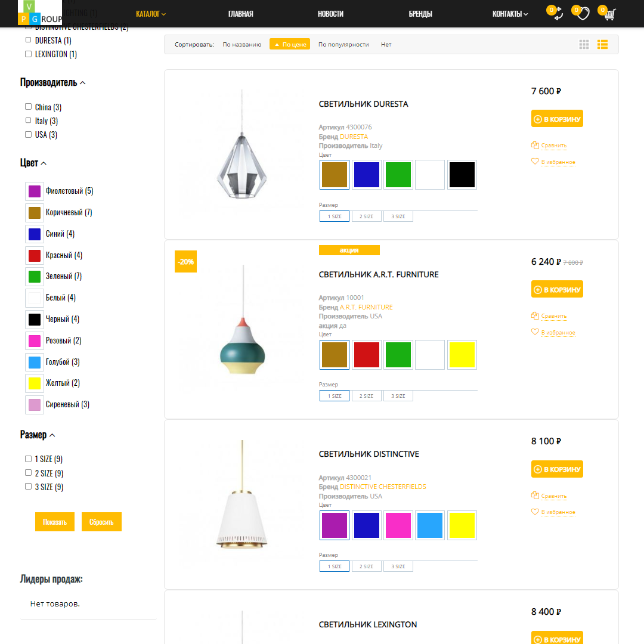The image size is (644, 644).
Task: Select blue color swatch for Duresta lamp
Action: tap(366, 175)
